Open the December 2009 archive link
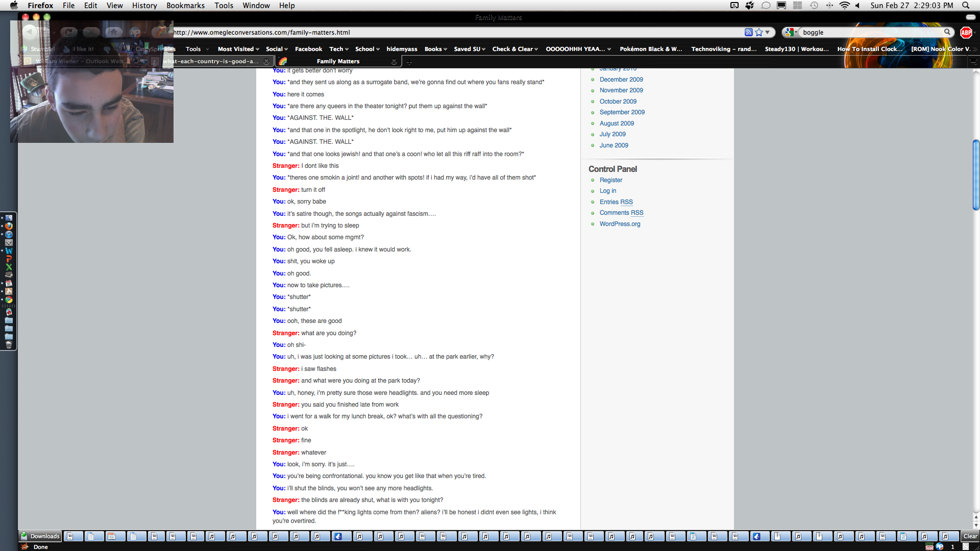 coord(621,80)
